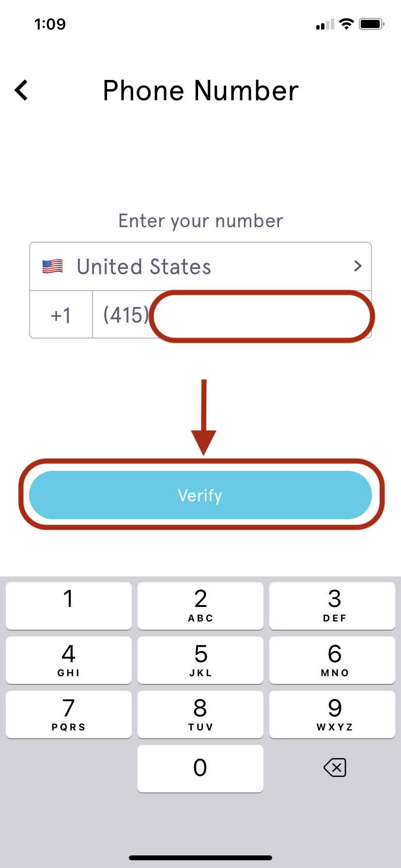Image resolution: width=401 pixels, height=868 pixels.
Task: Open the United States country selector
Action: 200,266
